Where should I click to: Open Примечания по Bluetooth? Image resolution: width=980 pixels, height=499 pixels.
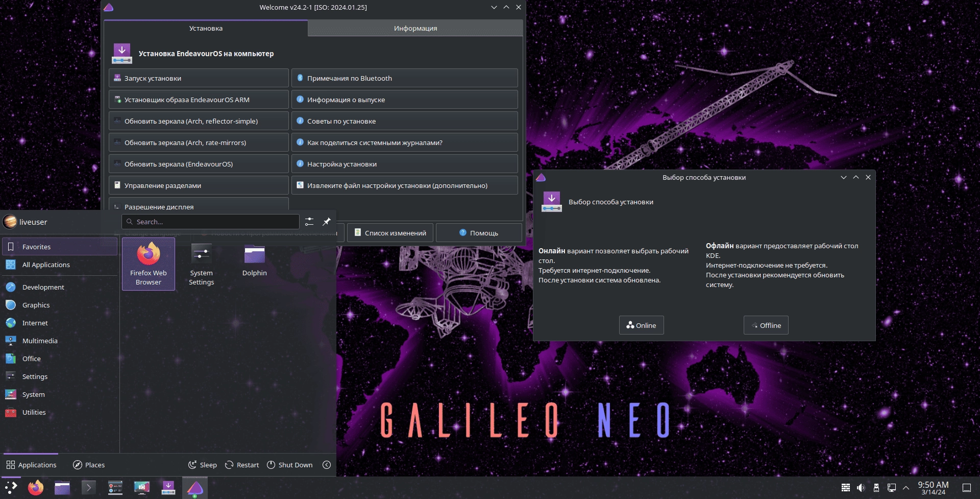click(x=405, y=78)
